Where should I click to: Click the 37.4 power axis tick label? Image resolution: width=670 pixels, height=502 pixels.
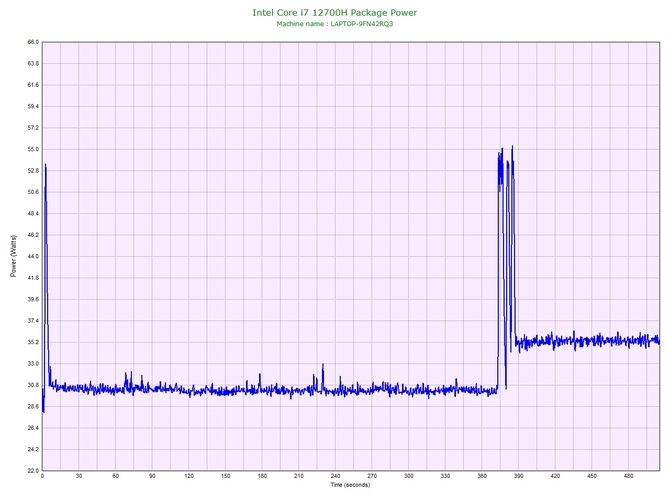[x=33, y=320]
